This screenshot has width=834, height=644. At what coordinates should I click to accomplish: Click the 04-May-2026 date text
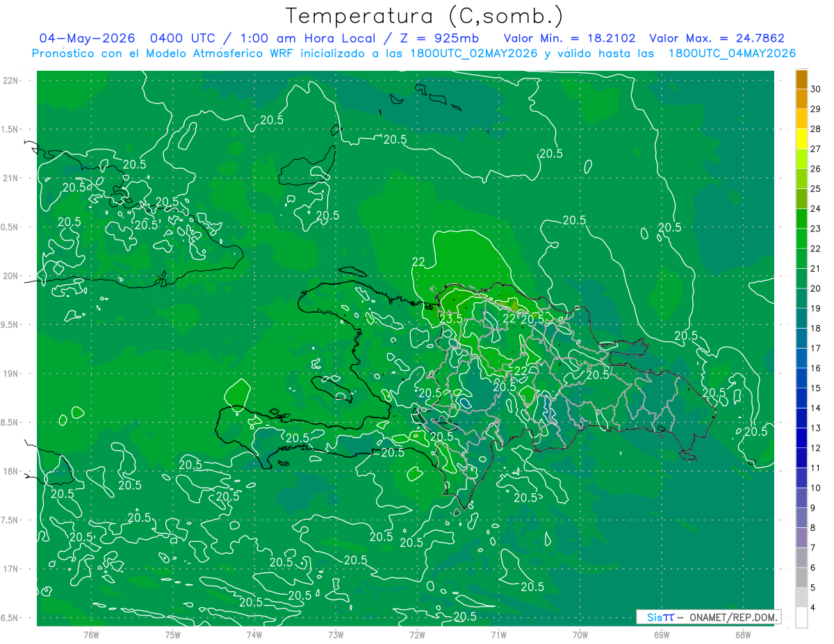(82, 38)
